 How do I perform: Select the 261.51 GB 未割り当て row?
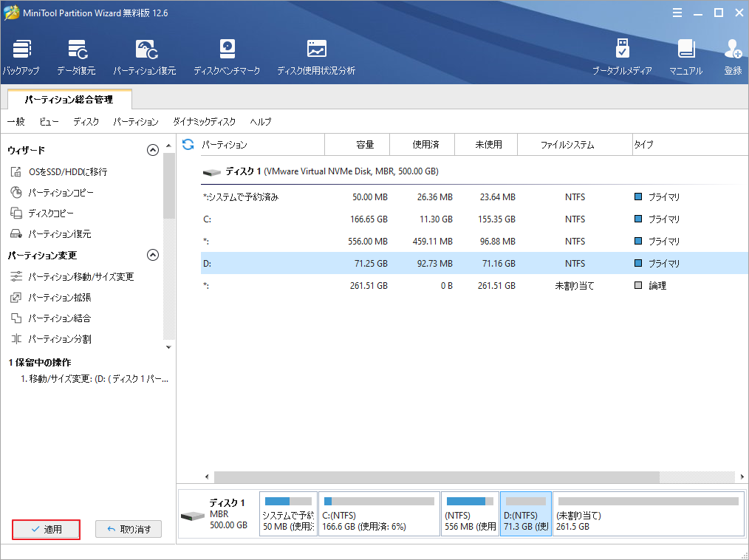coord(474,285)
